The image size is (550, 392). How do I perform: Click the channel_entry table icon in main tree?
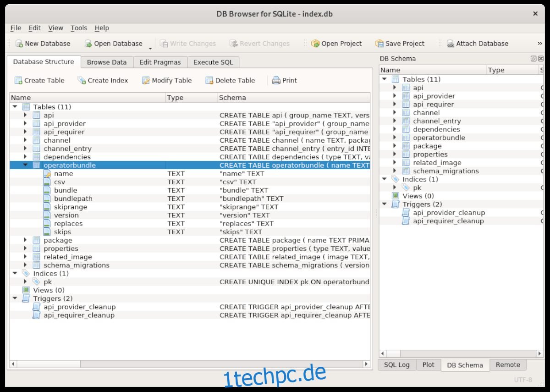pyautogui.click(x=36, y=149)
